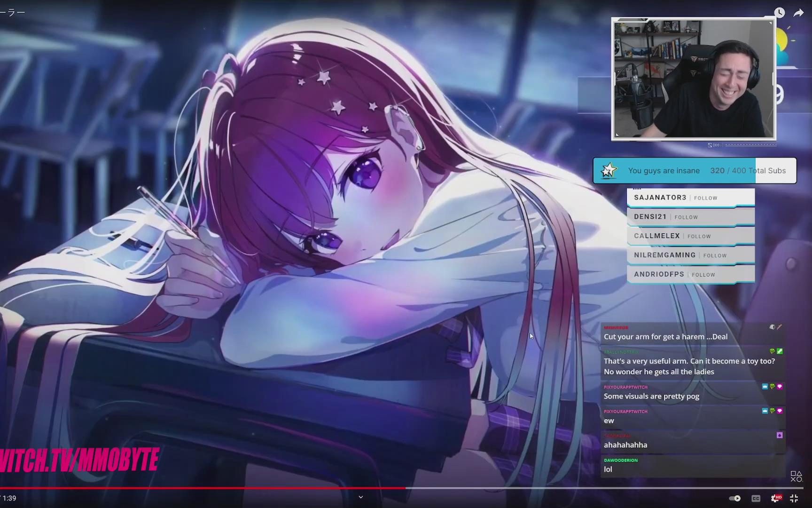The image size is (812, 508).
Task: Click the '320 / 400 Total Subs' goal bar
Action: pos(695,170)
